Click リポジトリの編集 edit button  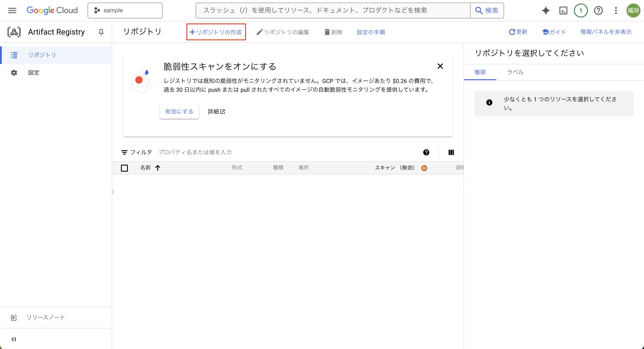click(x=283, y=32)
